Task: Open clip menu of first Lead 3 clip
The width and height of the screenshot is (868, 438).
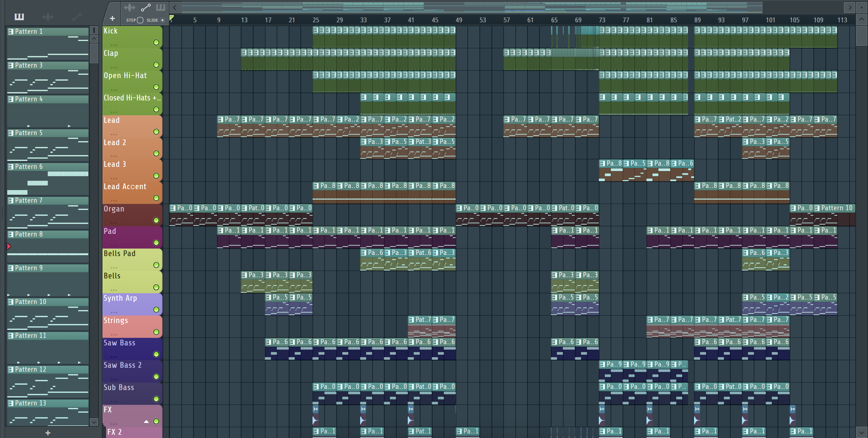Action: pos(602,164)
